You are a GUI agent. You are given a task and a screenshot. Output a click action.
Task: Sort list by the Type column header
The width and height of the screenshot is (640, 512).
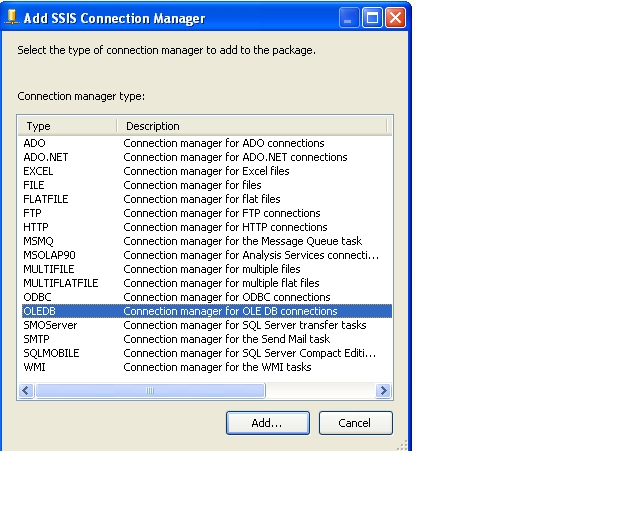[67, 126]
